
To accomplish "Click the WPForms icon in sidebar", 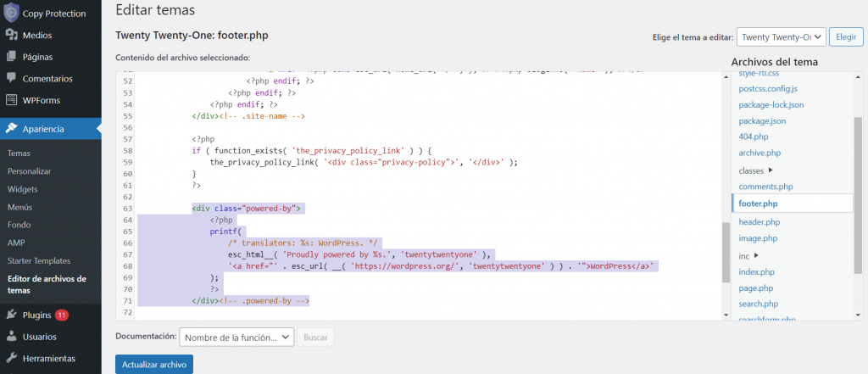I will click(x=12, y=100).
